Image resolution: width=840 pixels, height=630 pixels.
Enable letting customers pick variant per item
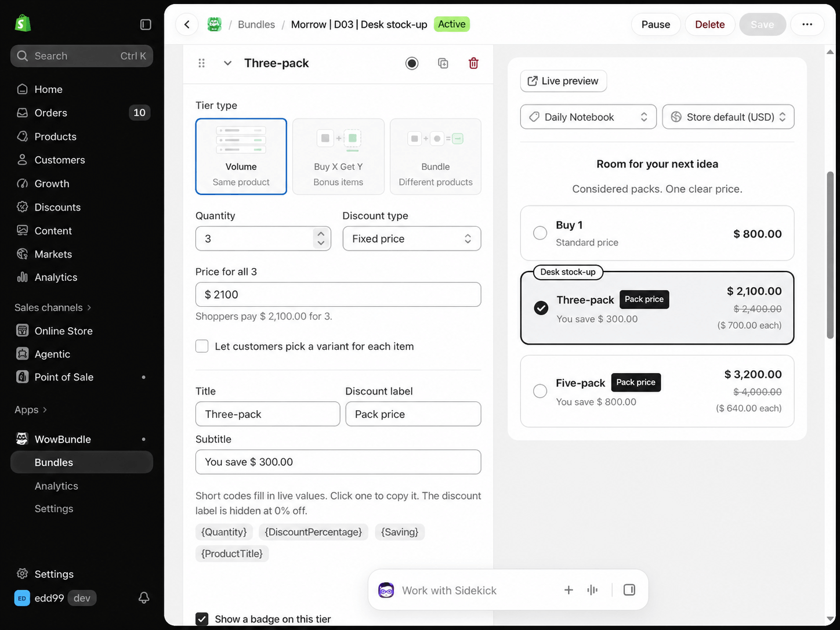(x=202, y=346)
